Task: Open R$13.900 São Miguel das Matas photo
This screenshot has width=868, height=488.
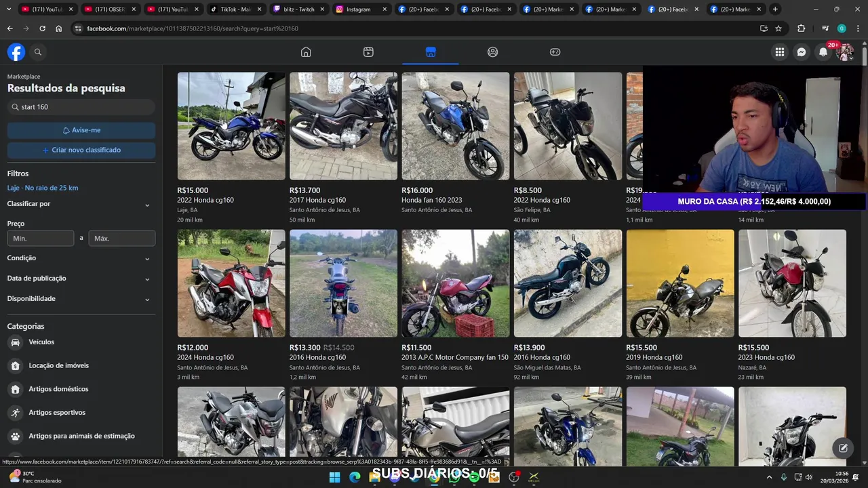Action: click(568, 283)
